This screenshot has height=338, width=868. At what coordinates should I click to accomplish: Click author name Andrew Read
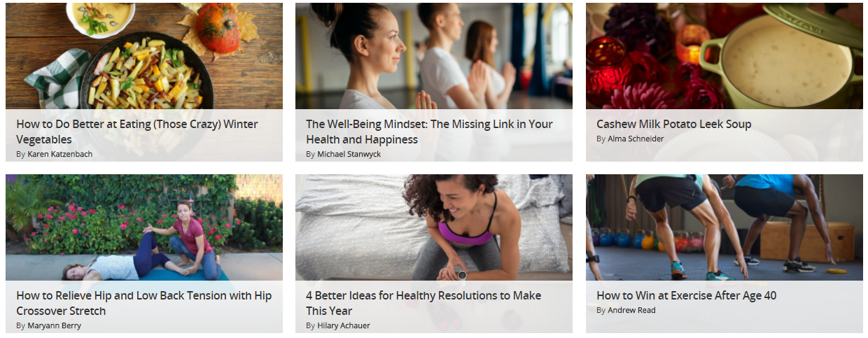(x=631, y=310)
